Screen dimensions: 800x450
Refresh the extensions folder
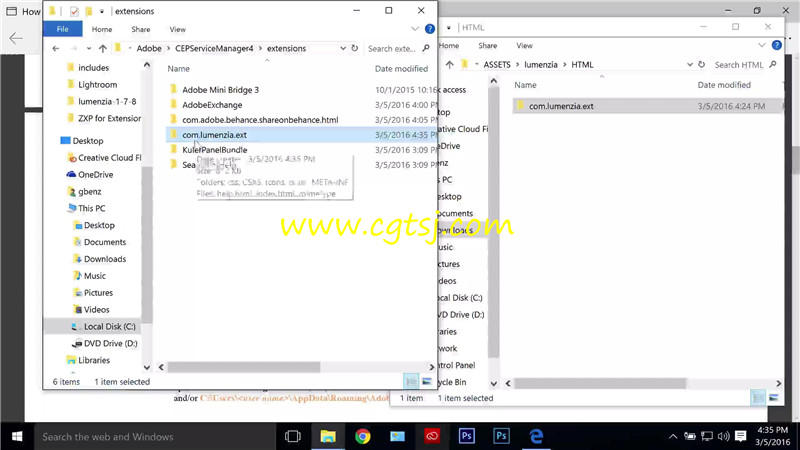[x=355, y=48]
